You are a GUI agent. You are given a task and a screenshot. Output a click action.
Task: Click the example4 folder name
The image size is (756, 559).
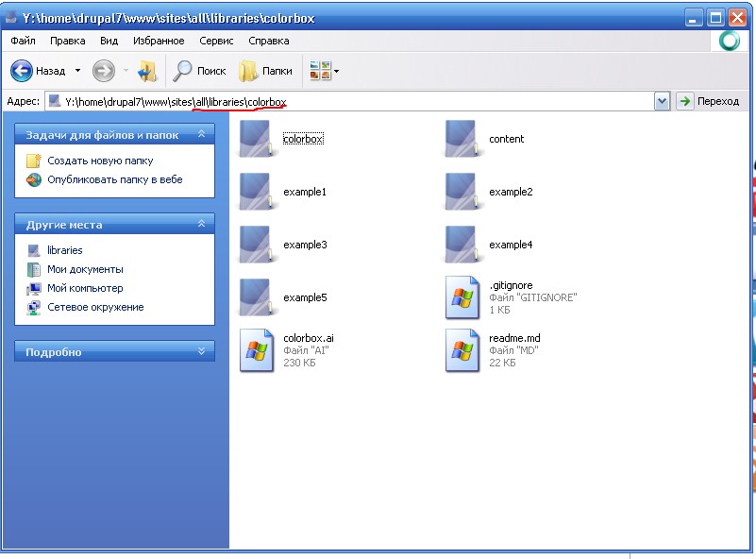(x=511, y=245)
